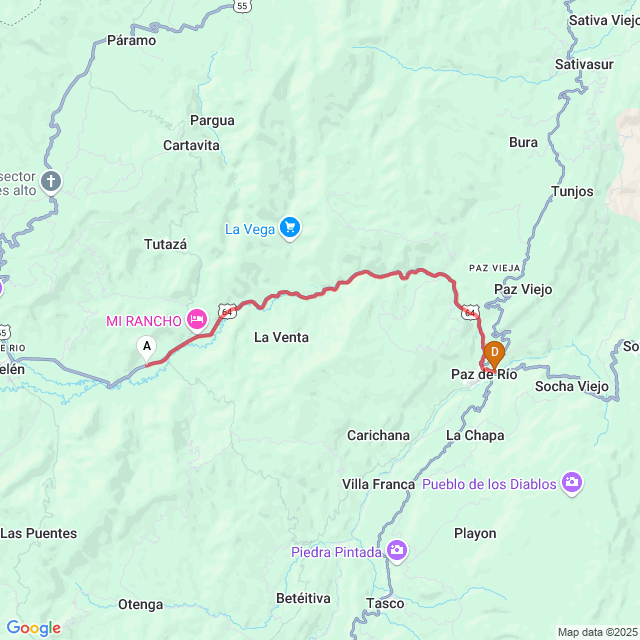This screenshot has height=640, width=640.
Task: Click the Map data ©2025 attribution
Action: tap(598, 632)
